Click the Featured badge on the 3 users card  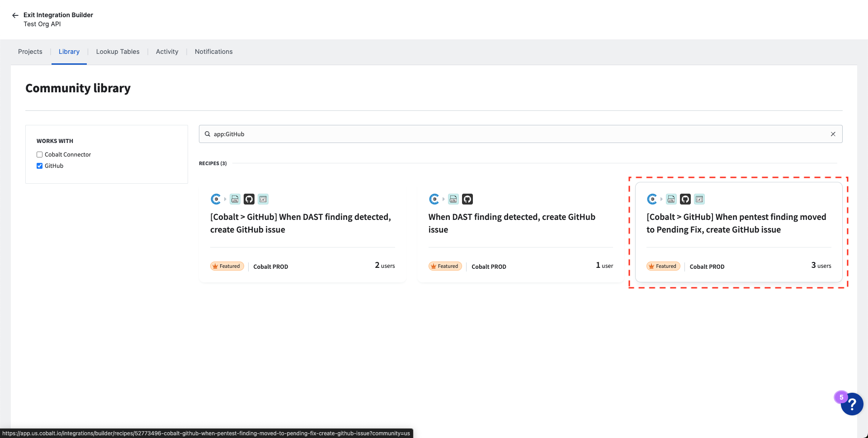[x=663, y=266]
